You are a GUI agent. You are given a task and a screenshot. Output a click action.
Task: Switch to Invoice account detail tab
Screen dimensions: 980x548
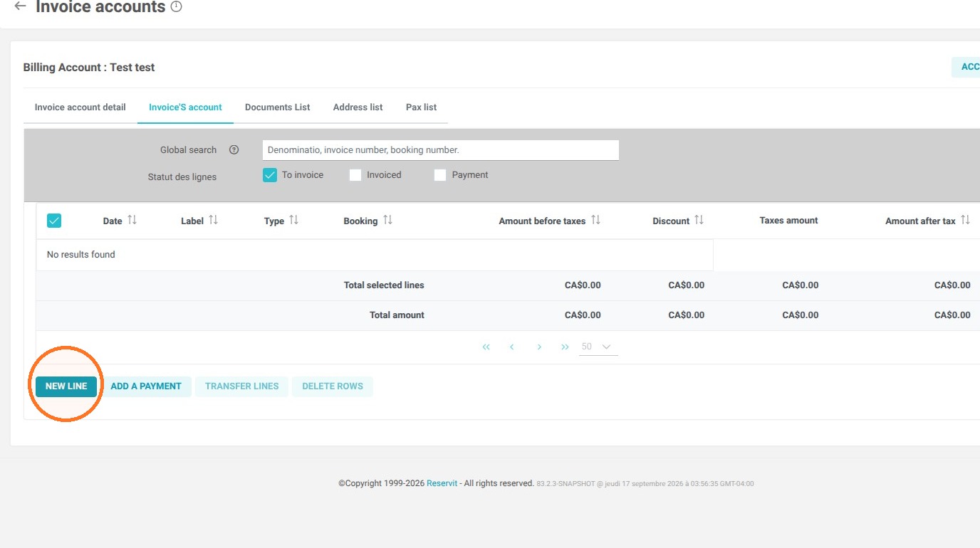tap(80, 107)
